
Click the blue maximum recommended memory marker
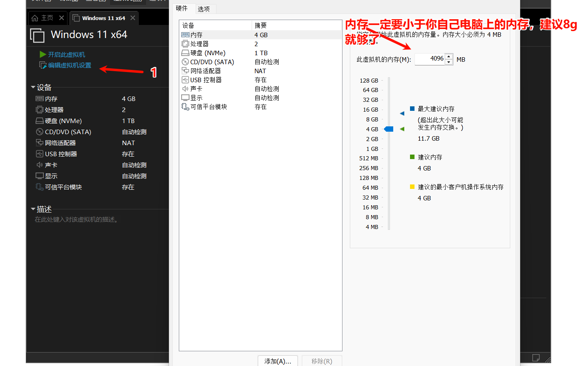coord(402,113)
